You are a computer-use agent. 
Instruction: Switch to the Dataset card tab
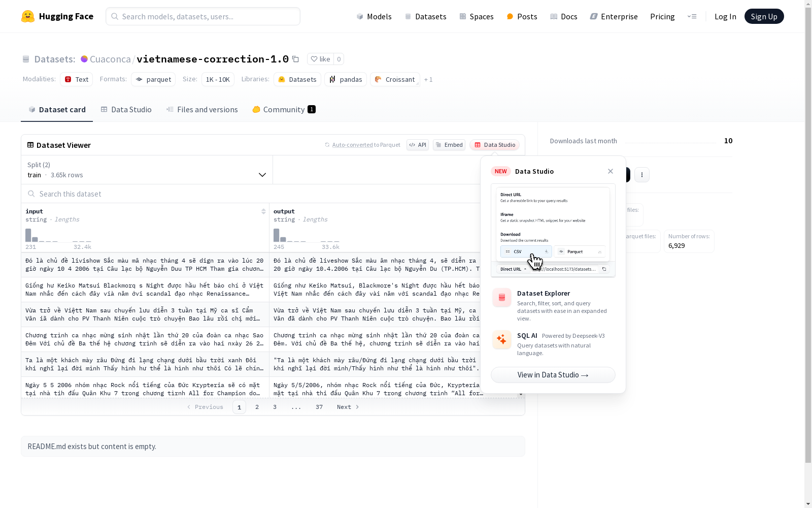point(57,110)
